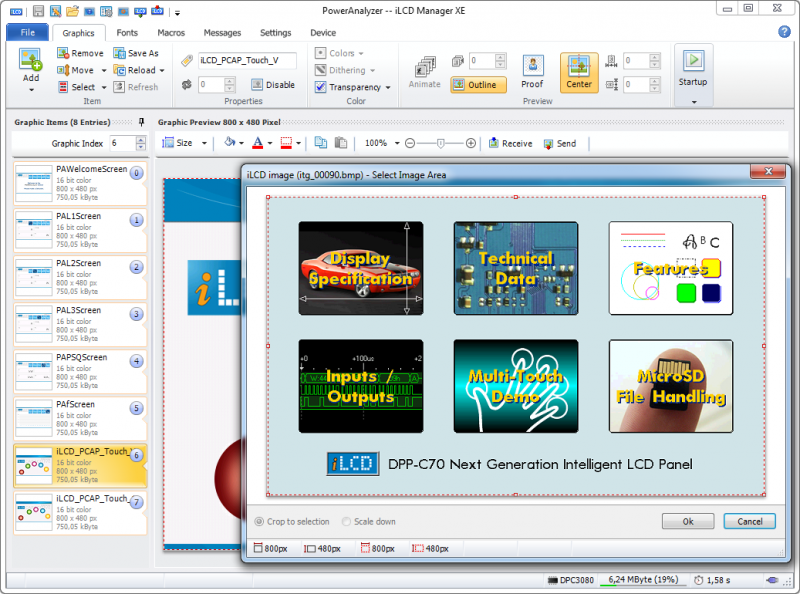This screenshot has width=800, height=594.
Task: Open the File menu
Action: tap(28, 32)
